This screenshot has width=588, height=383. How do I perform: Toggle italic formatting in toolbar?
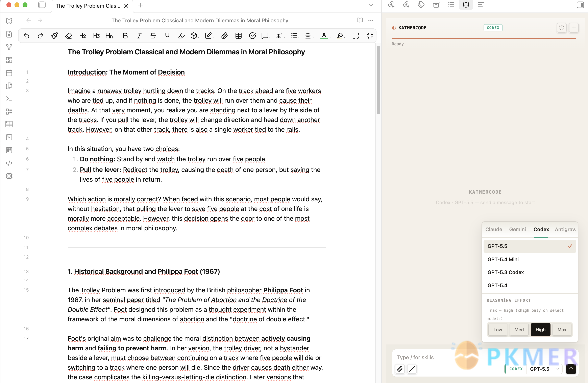pyautogui.click(x=139, y=36)
